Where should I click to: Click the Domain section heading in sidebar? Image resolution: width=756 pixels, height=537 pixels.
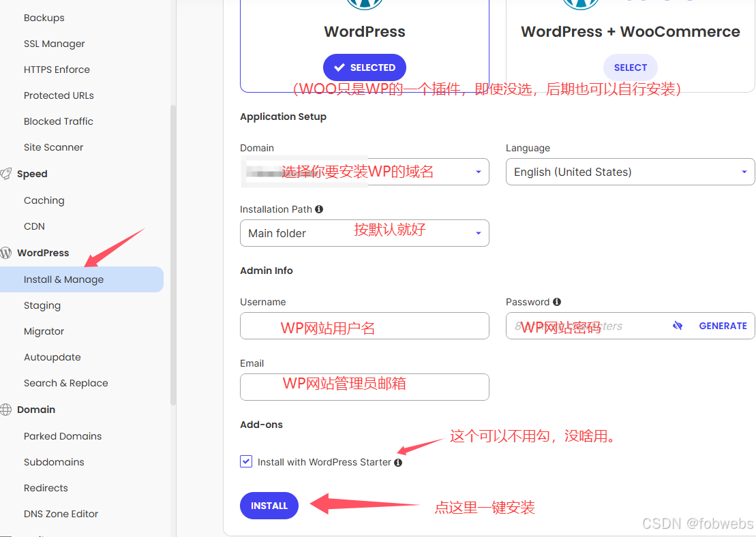coord(36,410)
